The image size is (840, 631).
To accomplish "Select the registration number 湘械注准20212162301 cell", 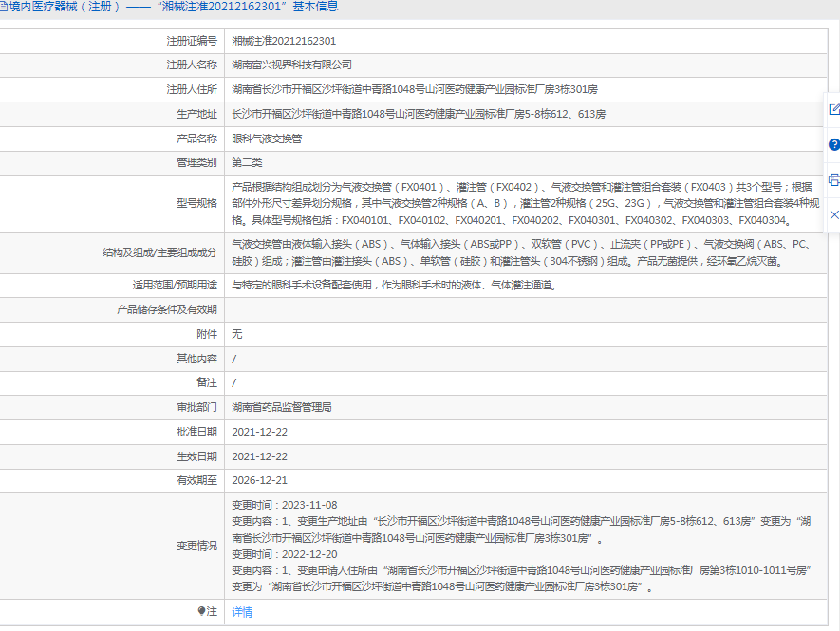I will [x=526, y=41].
